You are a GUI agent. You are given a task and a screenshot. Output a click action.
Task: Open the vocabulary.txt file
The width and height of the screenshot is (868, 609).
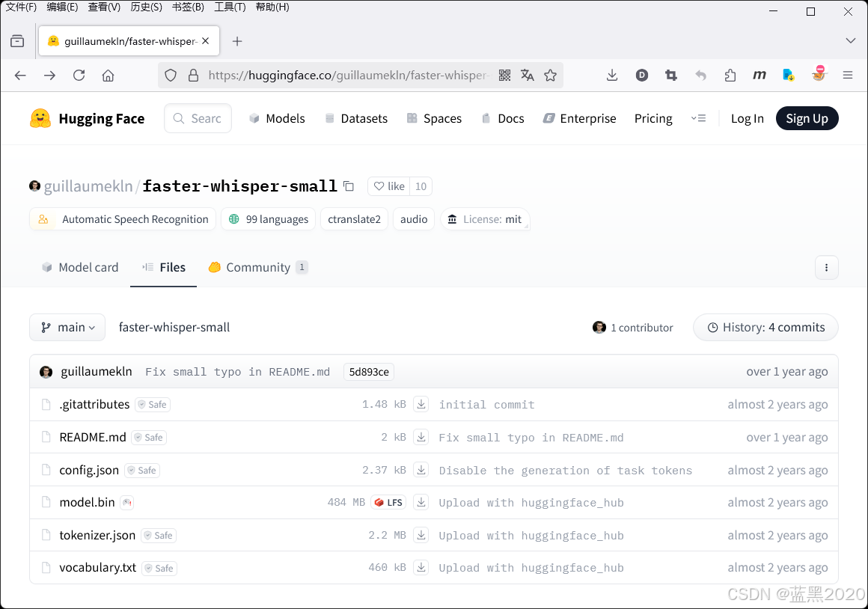98,567
